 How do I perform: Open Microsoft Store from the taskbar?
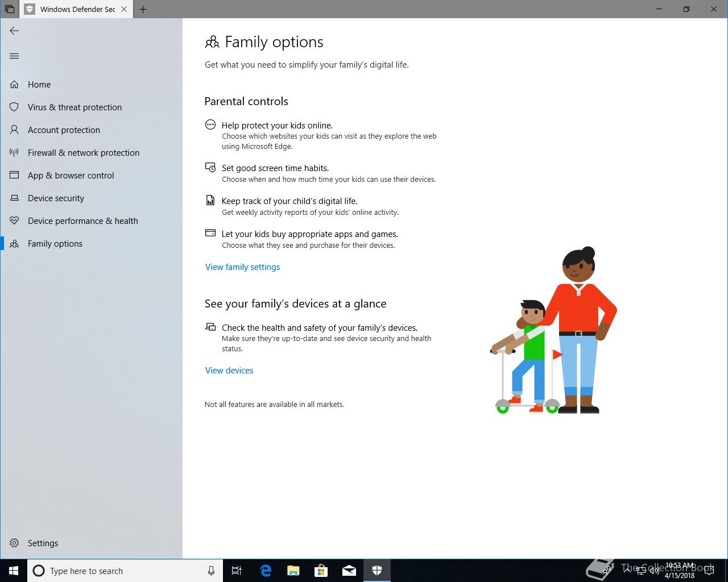pos(321,571)
